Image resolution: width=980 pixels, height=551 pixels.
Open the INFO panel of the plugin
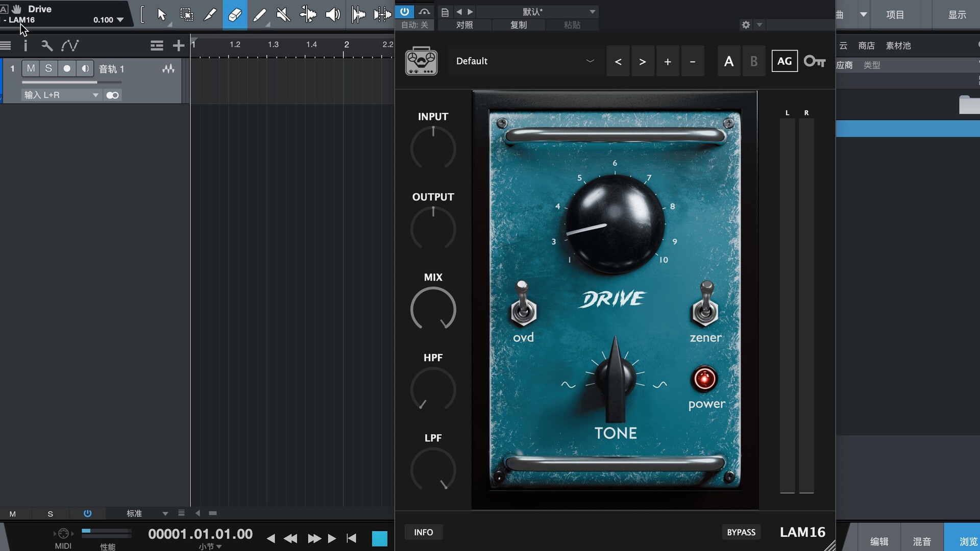[x=423, y=532]
